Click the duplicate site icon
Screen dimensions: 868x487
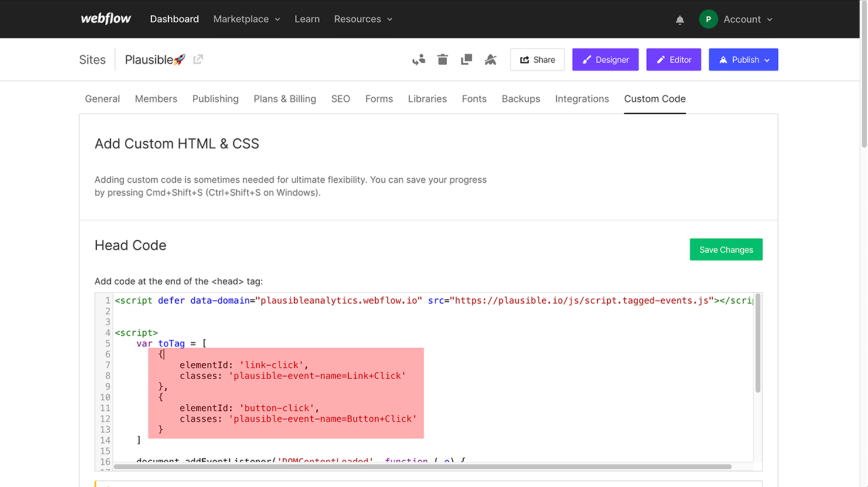pos(467,60)
